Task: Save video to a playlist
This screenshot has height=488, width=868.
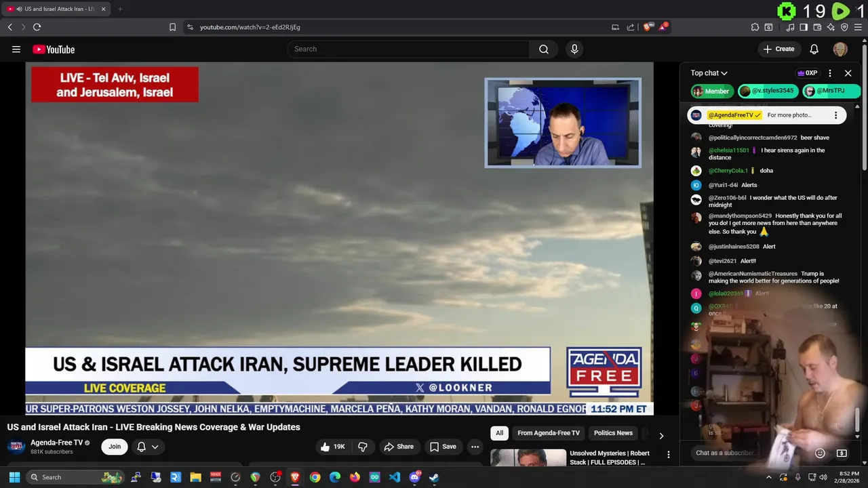Action: click(443, 447)
